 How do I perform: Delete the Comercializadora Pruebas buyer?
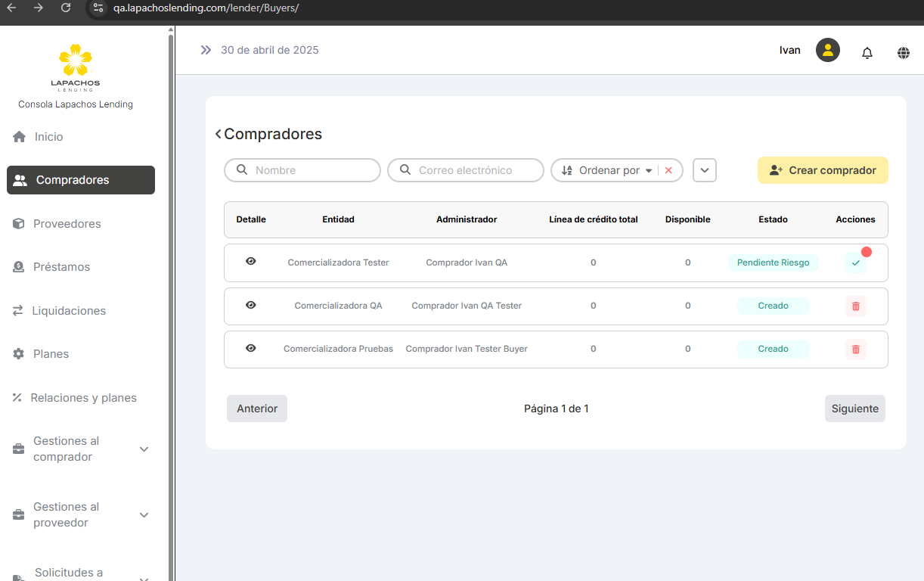tap(855, 350)
